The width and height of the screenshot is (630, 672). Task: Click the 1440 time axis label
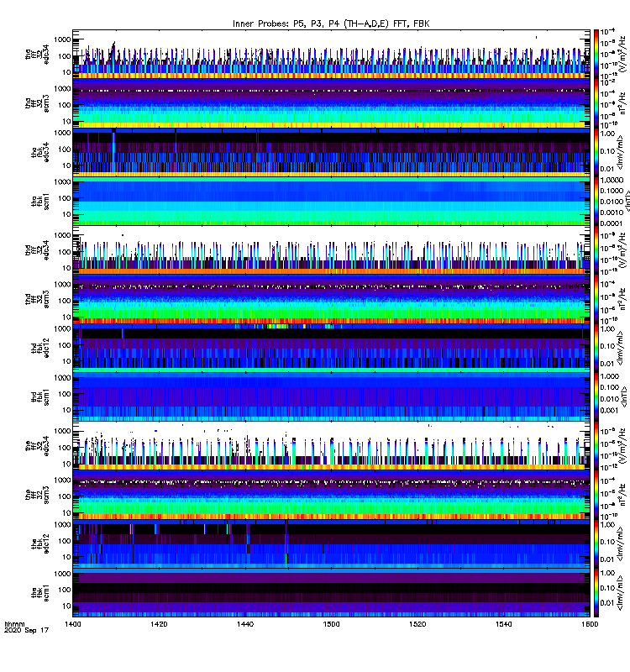click(x=245, y=624)
